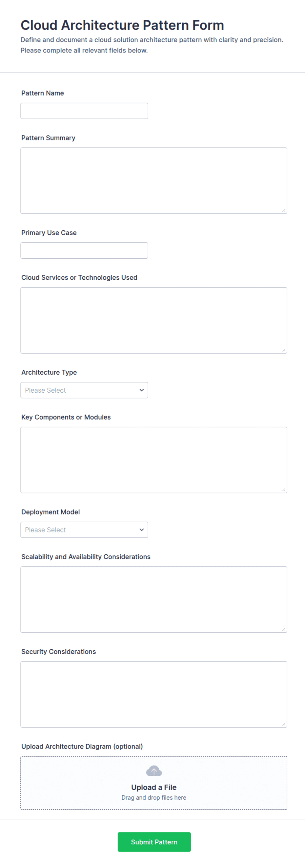This screenshot has height=868, width=305.
Task: Click inside the Security Considerations textarea
Action: 154,694
